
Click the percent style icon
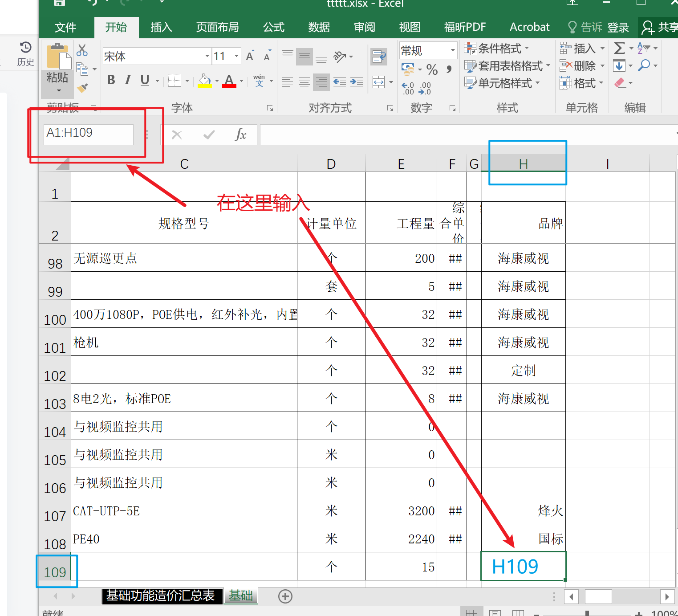432,69
